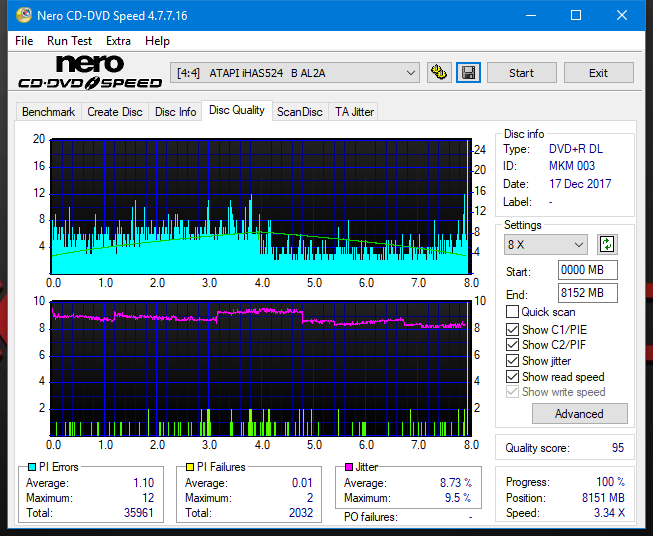Open the Run Test menu
Screen dimensions: 653x536
click(x=69, y=41)
